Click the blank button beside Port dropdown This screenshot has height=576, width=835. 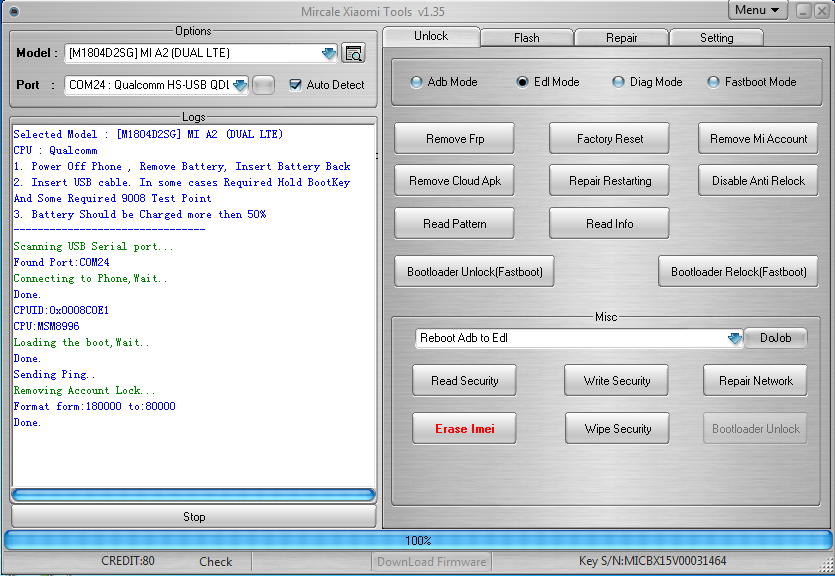(264, 85)
